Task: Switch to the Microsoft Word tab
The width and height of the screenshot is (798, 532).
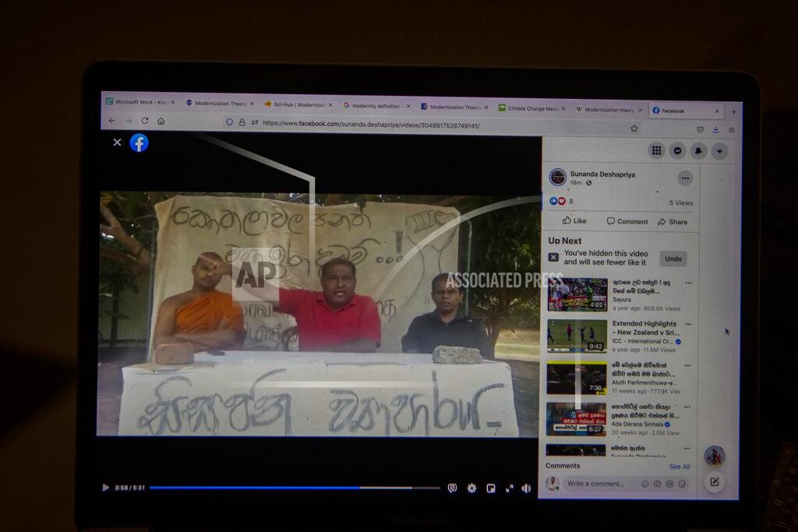Action: pyautogui.click(x=140, y=102)
